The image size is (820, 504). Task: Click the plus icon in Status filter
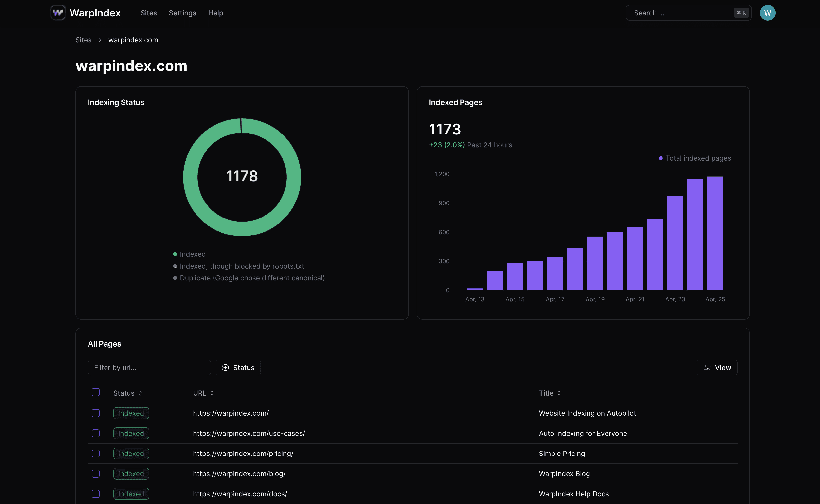225,367
